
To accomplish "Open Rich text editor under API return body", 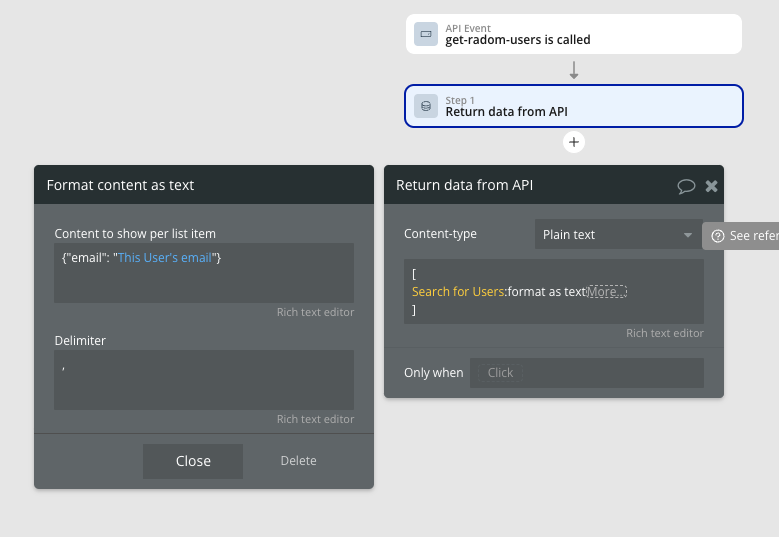I will [665, 333].
